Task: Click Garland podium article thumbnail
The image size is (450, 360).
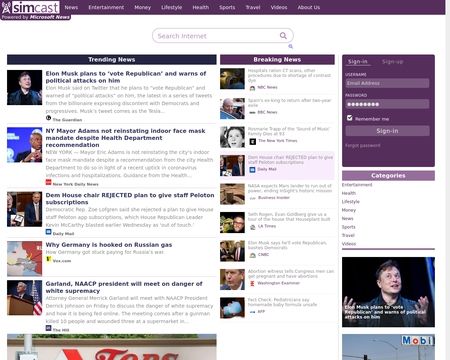Action: tap(25, 298)
